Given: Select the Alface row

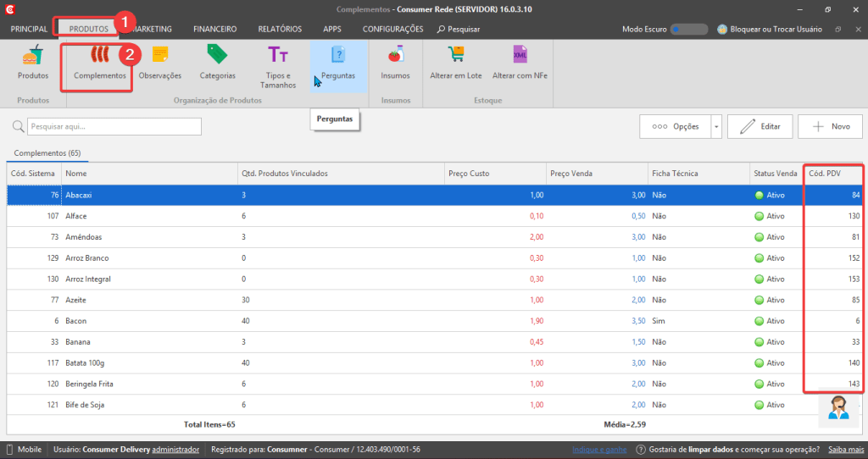Looking at the screenshot, I should (435, 216).
